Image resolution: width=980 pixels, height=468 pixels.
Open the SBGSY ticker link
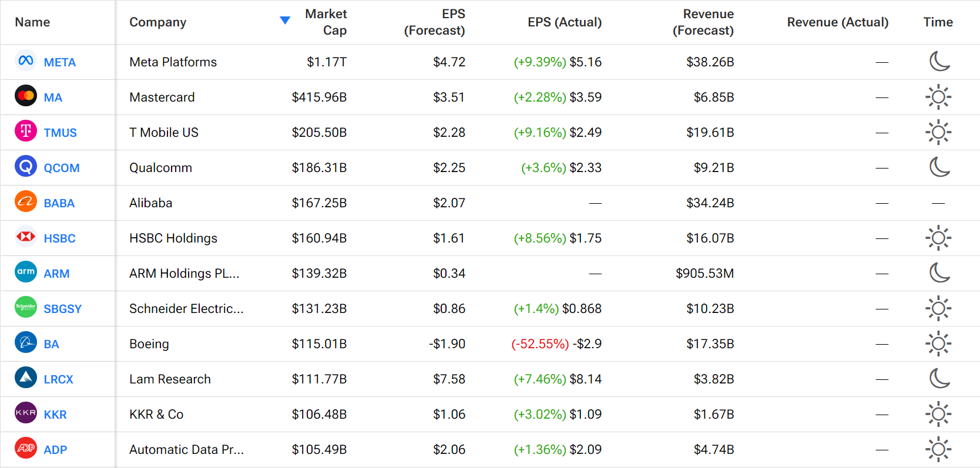tap(63, 309)
